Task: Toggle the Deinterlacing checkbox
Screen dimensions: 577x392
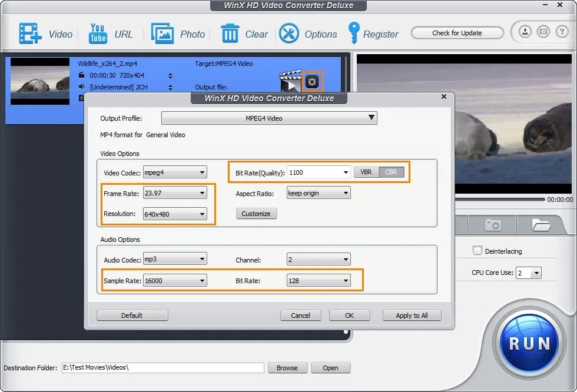Action: tap(477, 251)
